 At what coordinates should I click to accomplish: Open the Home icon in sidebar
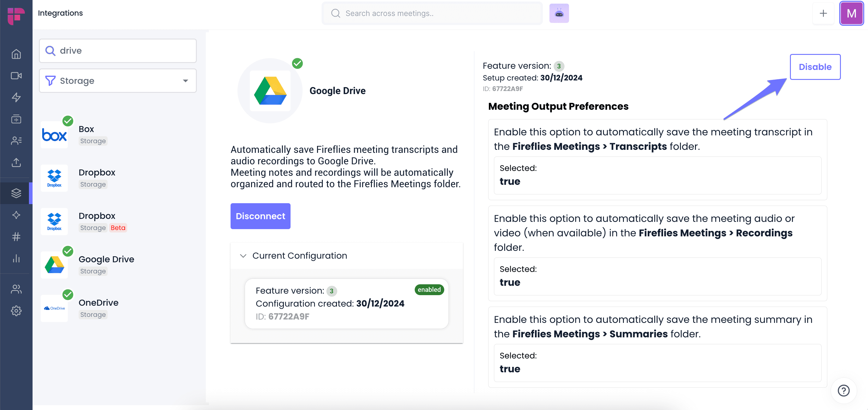(x=16, y=54)
